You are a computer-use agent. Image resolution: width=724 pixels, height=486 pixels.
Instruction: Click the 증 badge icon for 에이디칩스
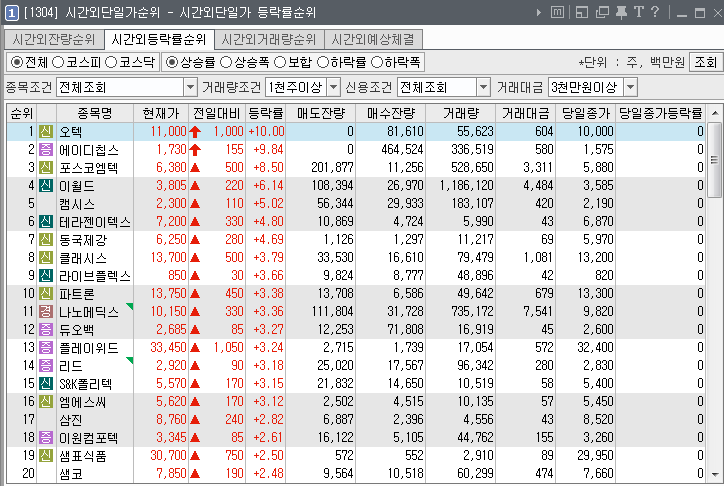click(x=46, y=150)
